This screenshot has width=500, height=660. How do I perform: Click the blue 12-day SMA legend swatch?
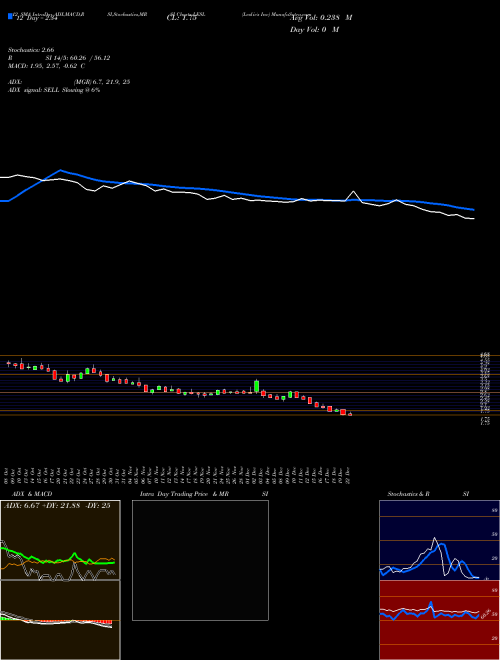pos(10,16)
